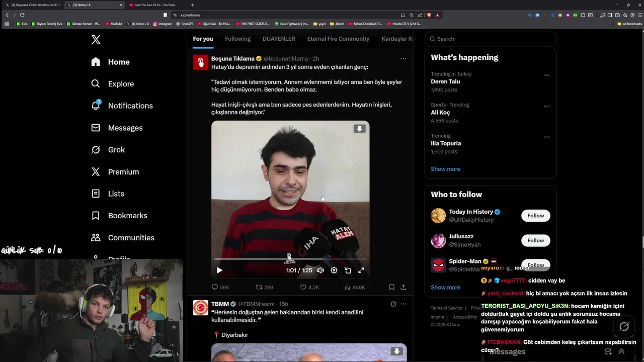Image resolution: width=644 pixels, height=362 pixels.
Task: Select the For you tab
Action: coord(203,39)
